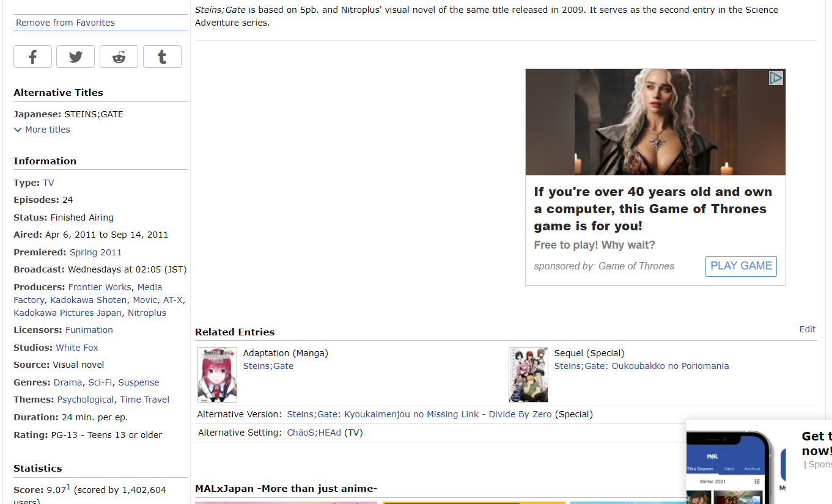Open Frontier Works producer link
This screenshot has height=504, width=832.
point(100,287)
